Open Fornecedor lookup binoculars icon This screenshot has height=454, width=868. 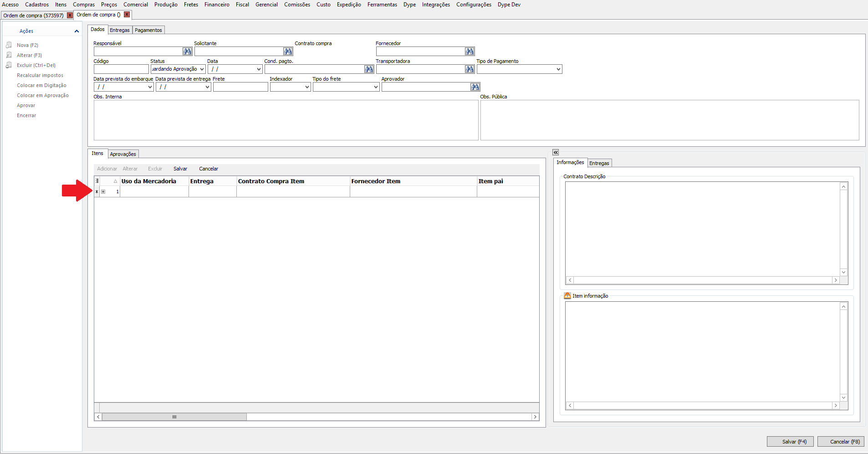(470, 52)
